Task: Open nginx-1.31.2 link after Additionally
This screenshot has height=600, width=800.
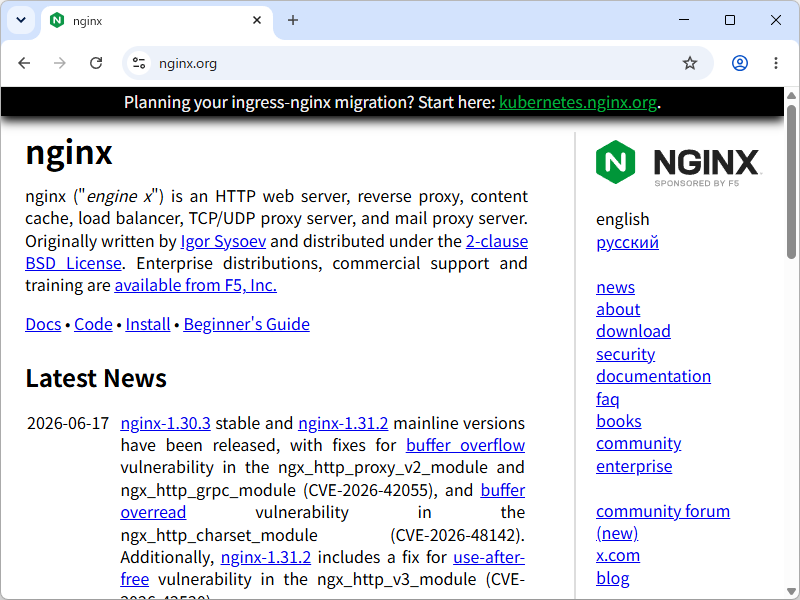Action: (x=266, y=557)
